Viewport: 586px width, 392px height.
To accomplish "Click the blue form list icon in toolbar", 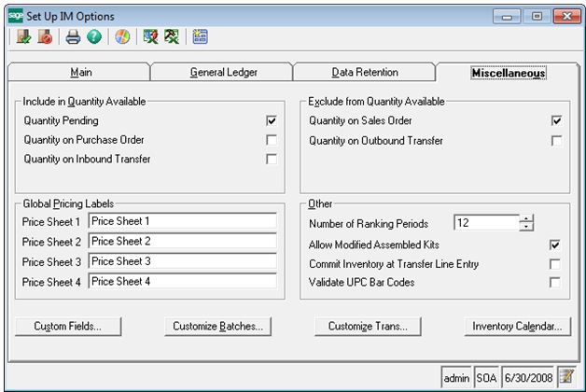I will tap(200, 37).
